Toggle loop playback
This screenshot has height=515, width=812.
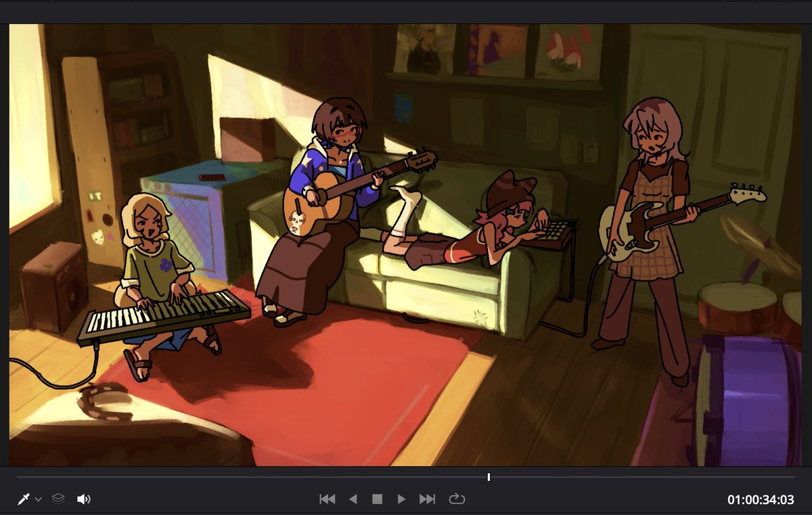tap(457, 499)
